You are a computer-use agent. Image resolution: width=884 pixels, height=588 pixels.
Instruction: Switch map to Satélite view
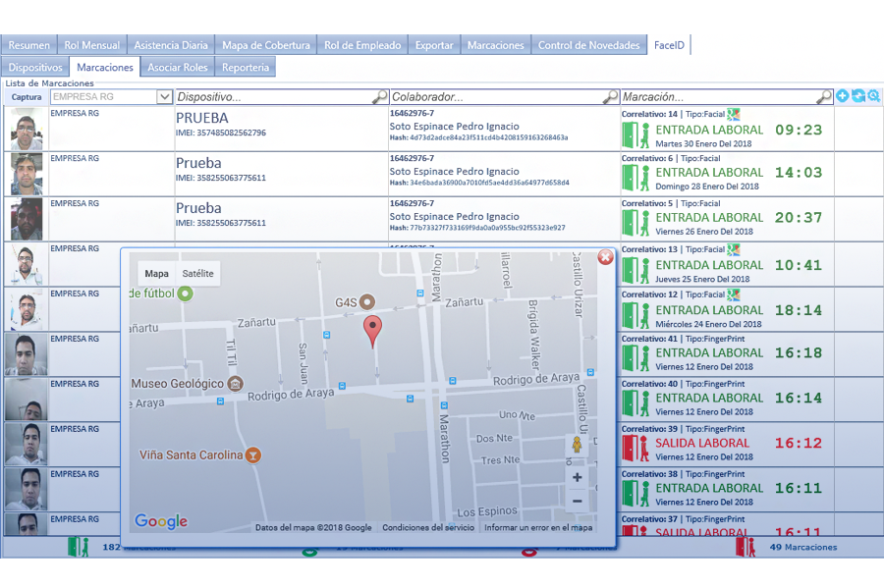pyautogui.click(x=197, y=274)
